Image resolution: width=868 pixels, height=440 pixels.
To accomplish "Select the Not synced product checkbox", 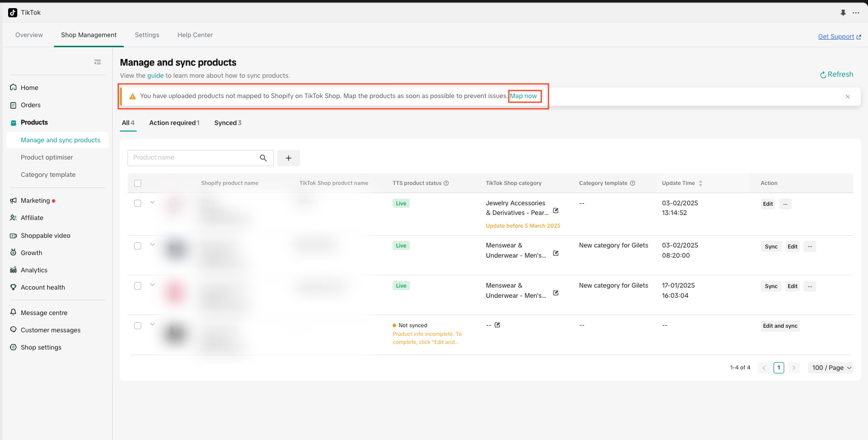I will tap(138, 326).
